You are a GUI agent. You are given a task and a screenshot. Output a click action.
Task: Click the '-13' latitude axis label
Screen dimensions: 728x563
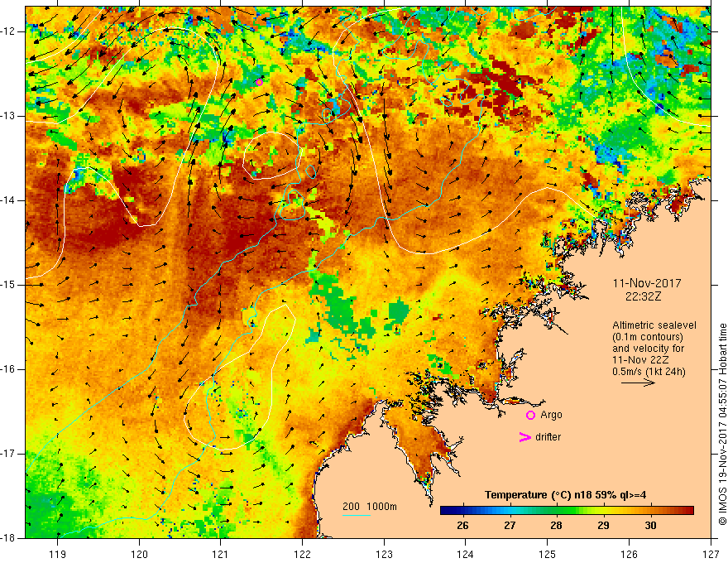click(x=8, y=116)
